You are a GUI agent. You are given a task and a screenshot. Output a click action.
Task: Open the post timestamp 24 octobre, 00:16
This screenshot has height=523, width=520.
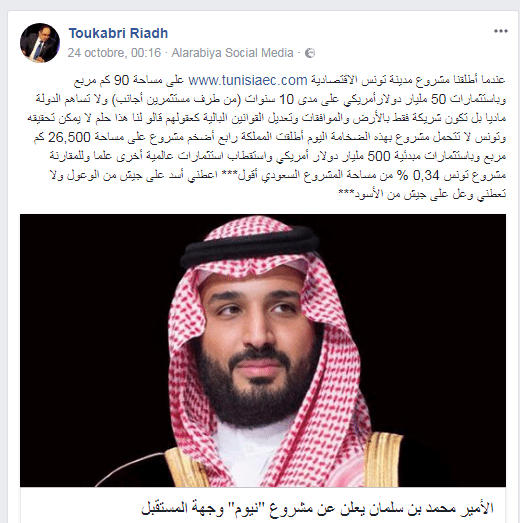(x=114, y=53)
